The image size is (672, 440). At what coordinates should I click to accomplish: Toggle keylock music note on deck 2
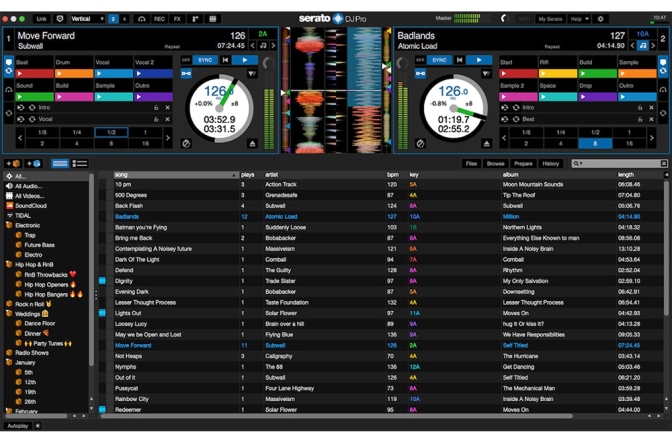point(642,45)
